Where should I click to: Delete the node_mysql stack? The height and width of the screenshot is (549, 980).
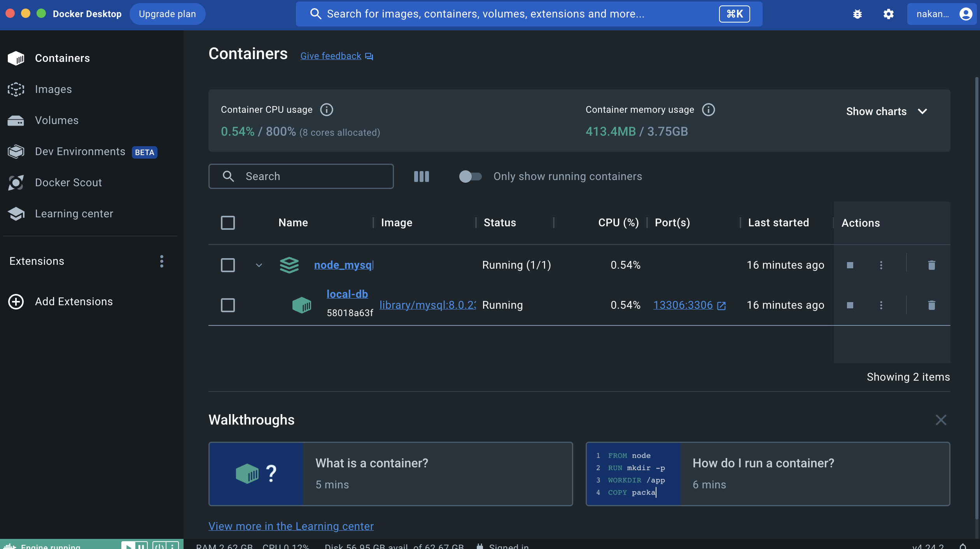coord(932,265)
